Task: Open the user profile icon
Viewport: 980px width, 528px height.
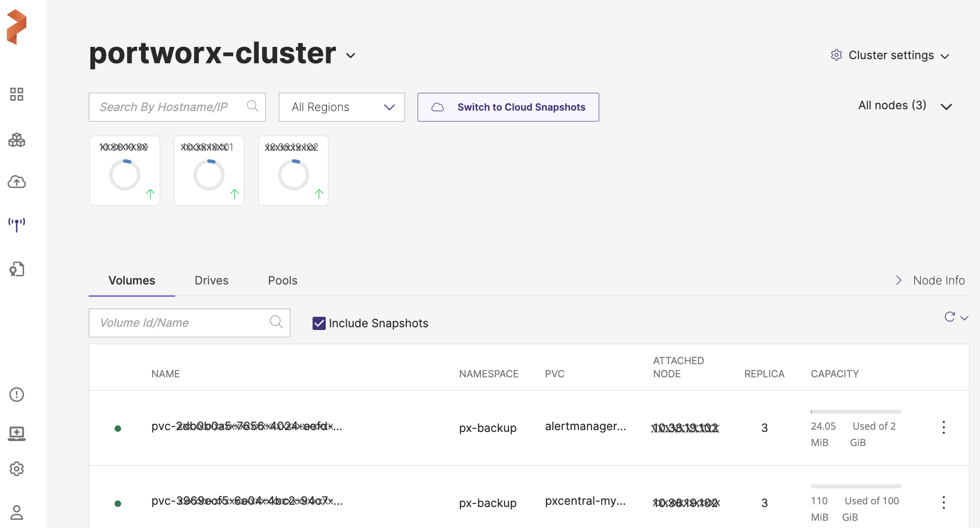Action: tap(17, 513)
